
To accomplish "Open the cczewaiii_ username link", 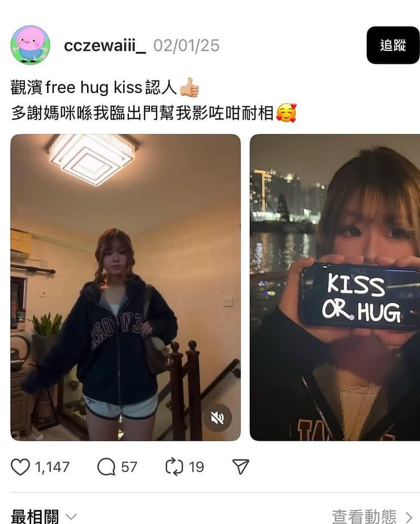I will point(105,46).
